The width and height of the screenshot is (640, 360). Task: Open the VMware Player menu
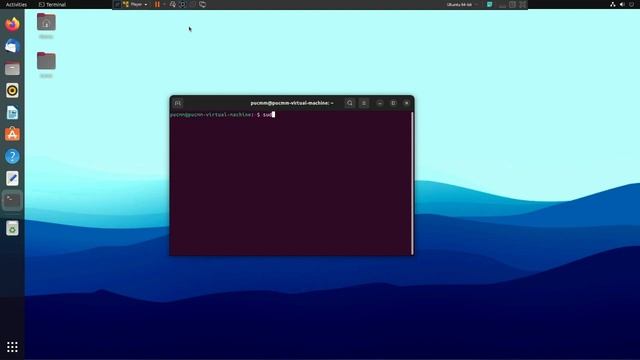[x=135, y=4]
